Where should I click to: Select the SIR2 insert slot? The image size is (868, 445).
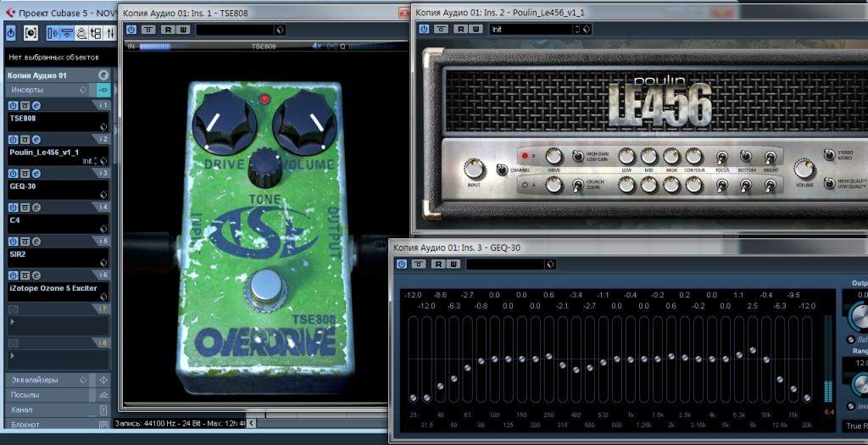(x=51, y=254)
